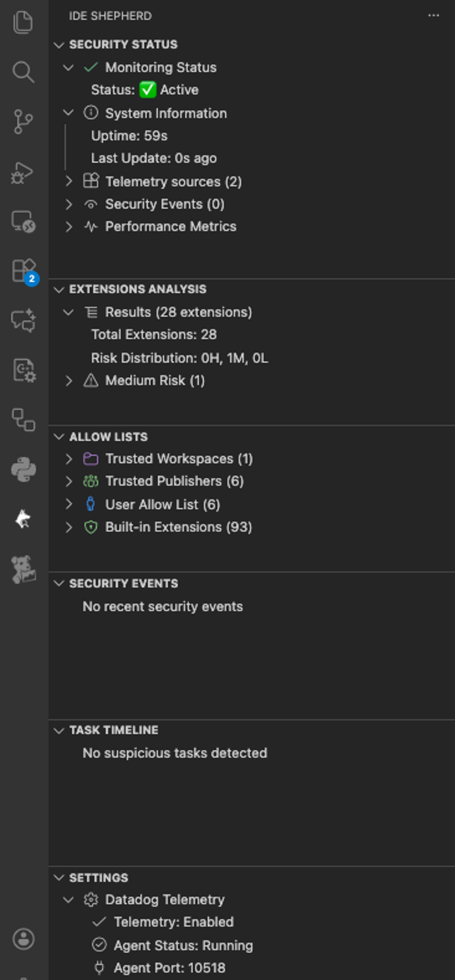Click the Agent Port: 10518 entry
This screenshot has height=980, width=455.
click(164, 968)
